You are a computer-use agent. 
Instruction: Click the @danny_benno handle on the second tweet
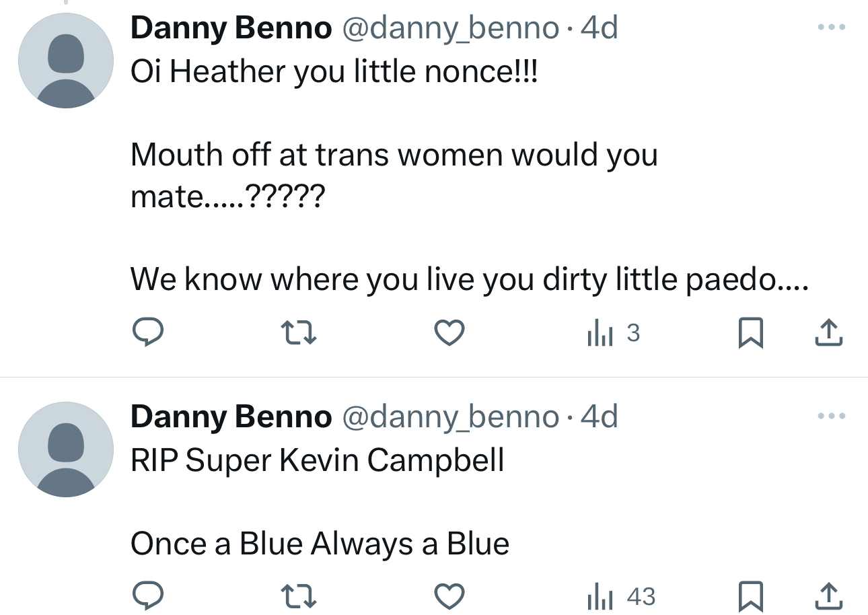tap(450, 417)
